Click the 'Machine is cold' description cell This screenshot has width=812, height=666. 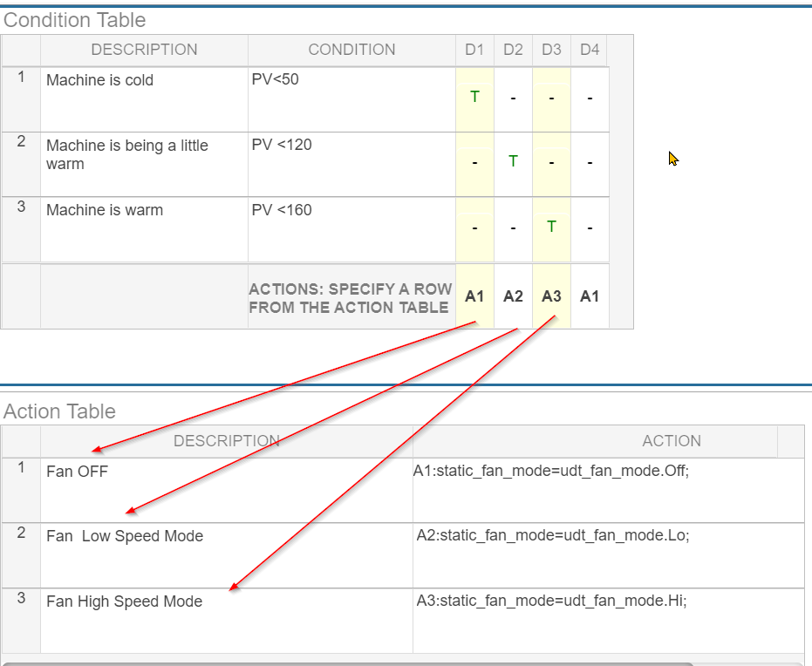(144, 99)
